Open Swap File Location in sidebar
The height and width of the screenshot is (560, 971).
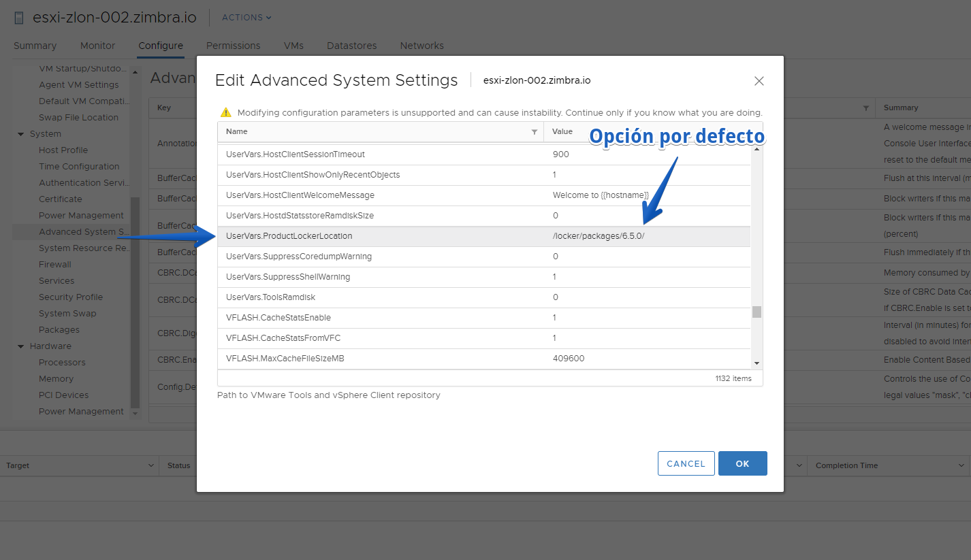(79, 118)
